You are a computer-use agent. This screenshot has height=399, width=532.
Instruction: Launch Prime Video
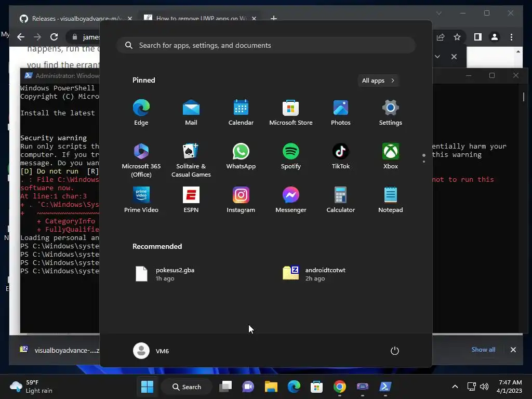point(141,200)
